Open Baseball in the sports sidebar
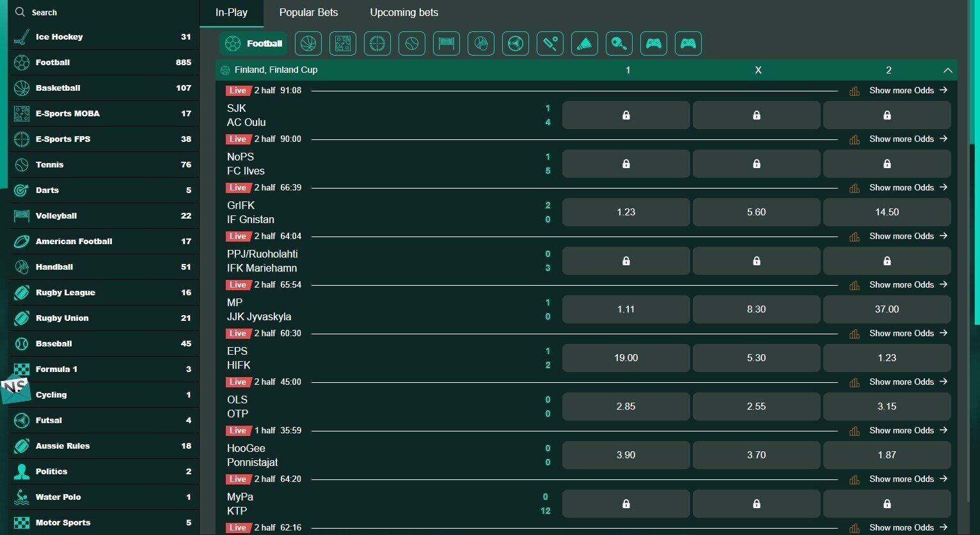980x535 pixels. [103, 344]
